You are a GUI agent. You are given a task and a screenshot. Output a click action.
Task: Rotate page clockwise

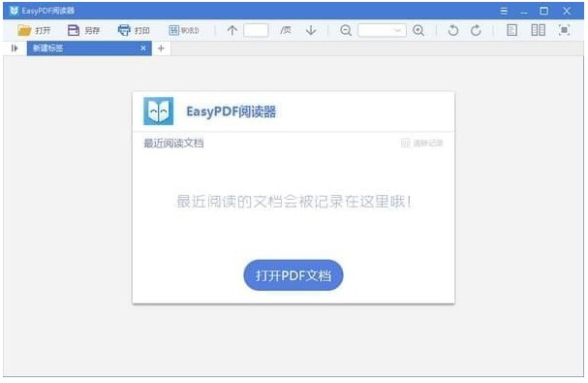tap(476, 30)
